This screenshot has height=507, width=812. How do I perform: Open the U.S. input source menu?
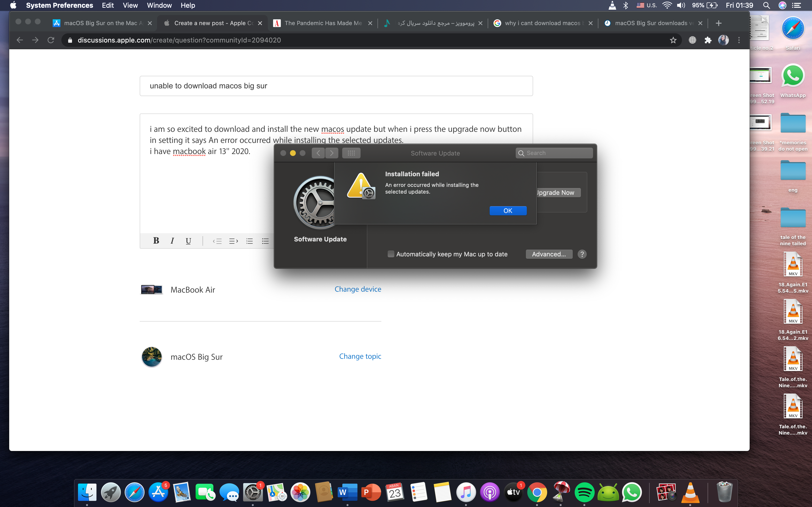point(647,5)
